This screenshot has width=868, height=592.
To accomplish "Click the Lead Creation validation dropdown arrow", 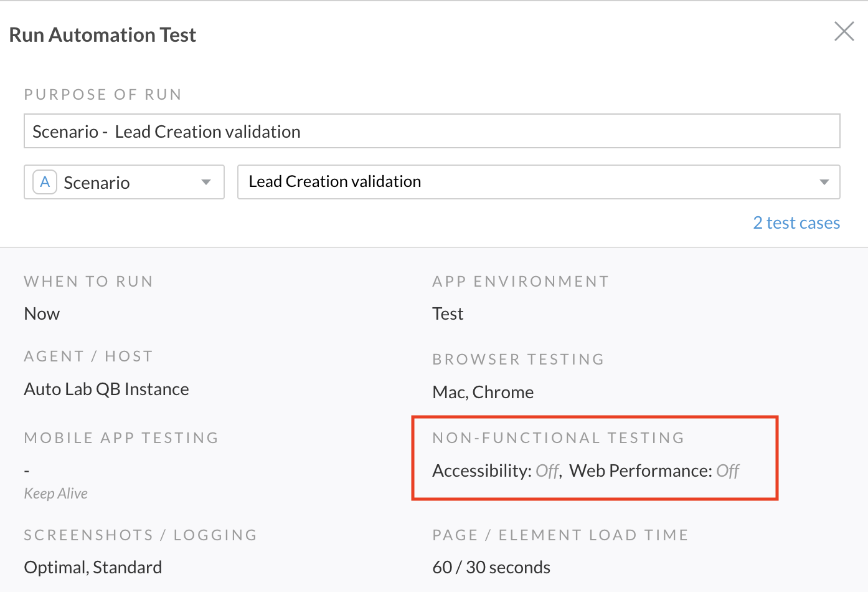I will click(824, 183).
